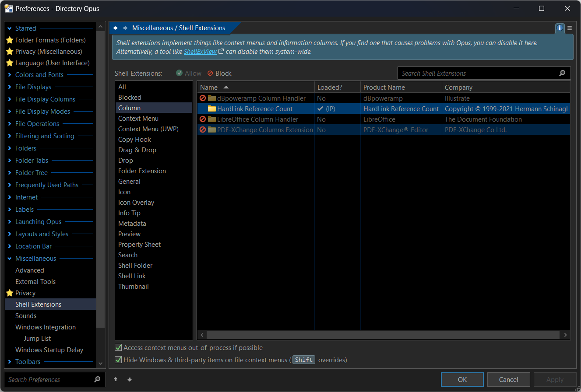Image resolution: width=581 pixels, height=392 pixels.
Task: Click the scroll-right arrow of the extensions list
Action: pos(566,335)
